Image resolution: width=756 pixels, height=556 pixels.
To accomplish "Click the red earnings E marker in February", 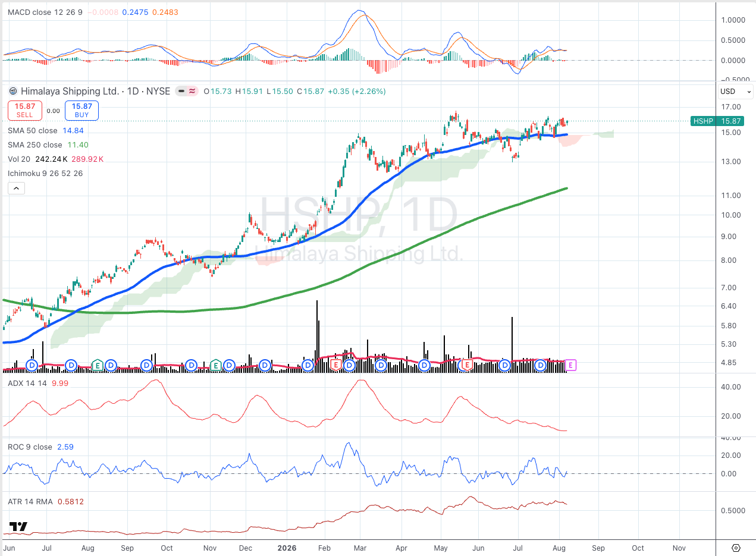I will (336, 365).
